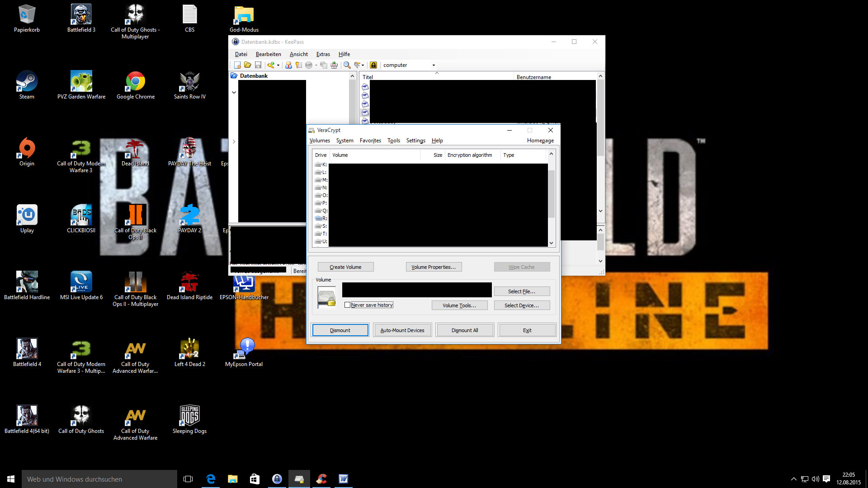The width and height of the screenshot is (868, 488).
Task: Open VeraCrypt Favorites menu
Action: click(x=370, y=141)
